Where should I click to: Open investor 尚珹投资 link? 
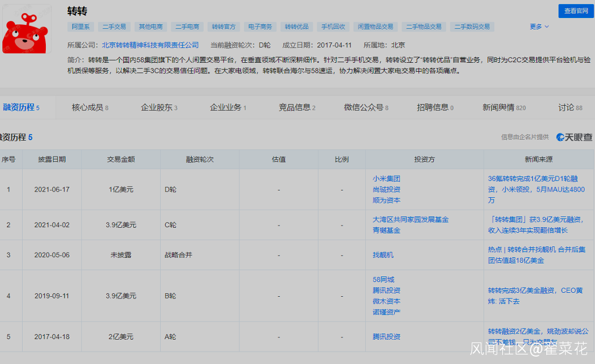pyautogui.click(x=386, y=189)
